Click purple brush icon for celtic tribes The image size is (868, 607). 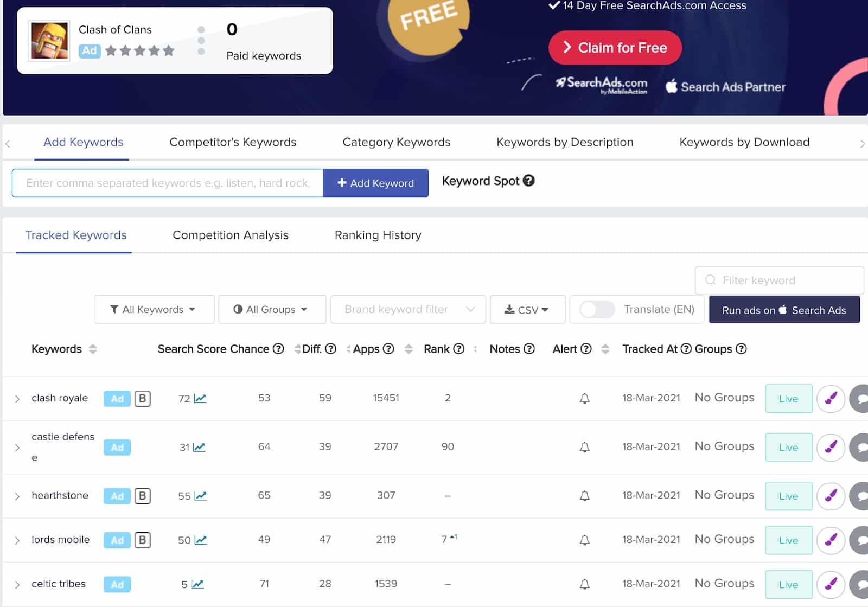pyautogui.click(x=831, y=584)
